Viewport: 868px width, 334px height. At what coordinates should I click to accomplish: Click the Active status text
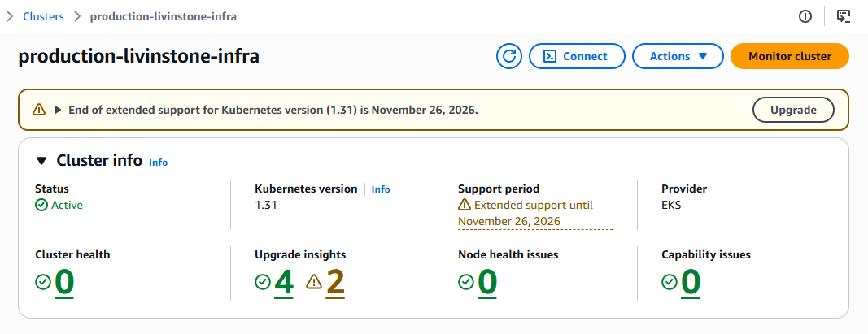(x=67, y=205)
